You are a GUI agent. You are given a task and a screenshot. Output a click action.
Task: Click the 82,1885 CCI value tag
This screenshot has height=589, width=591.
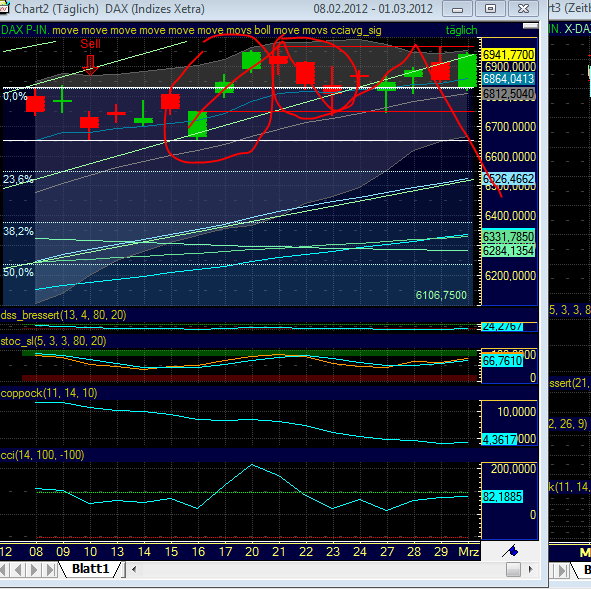click(502, 497)
